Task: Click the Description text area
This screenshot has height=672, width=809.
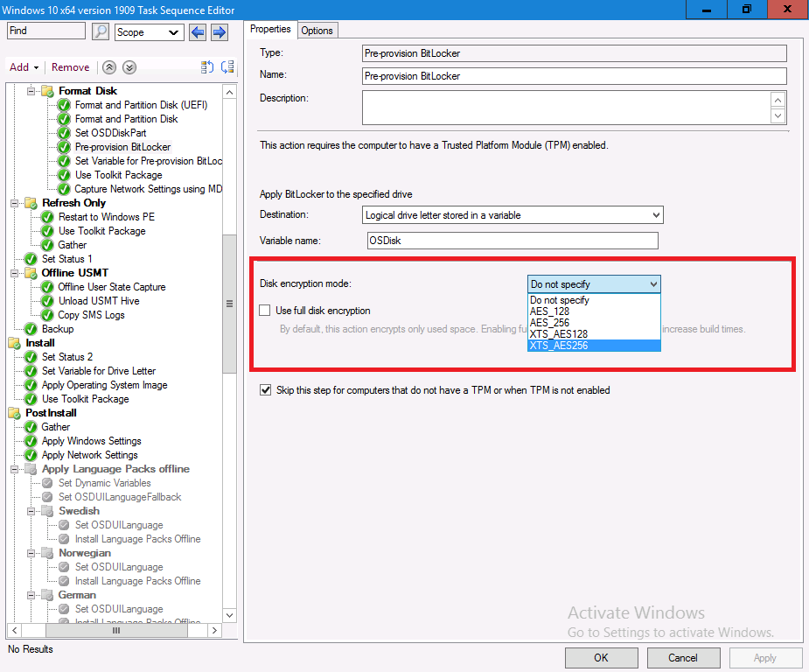Action: point(566,108)
